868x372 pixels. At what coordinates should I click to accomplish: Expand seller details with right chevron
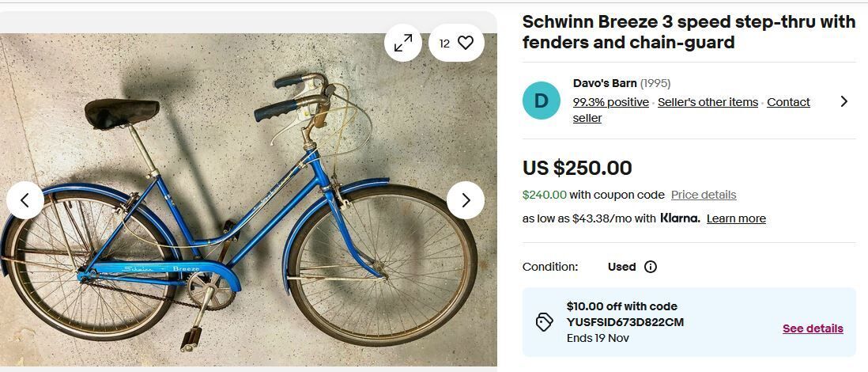(x=843, y=101)
